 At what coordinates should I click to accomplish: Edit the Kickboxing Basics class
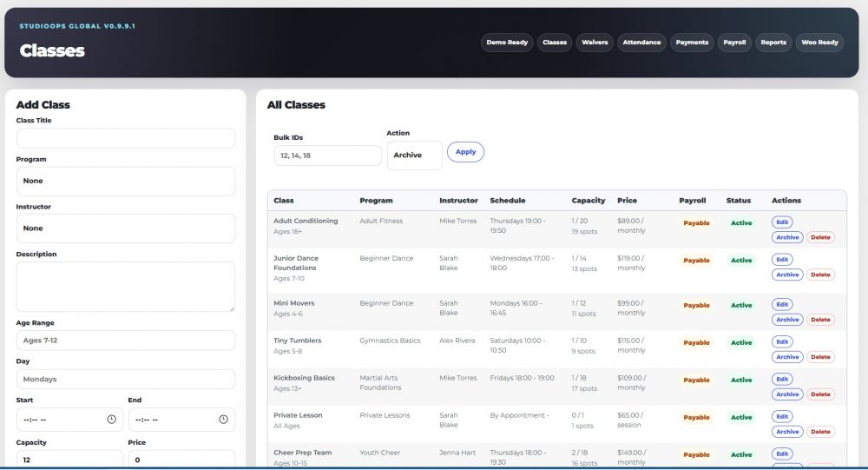pyautogui.click(x=782, y=379)
